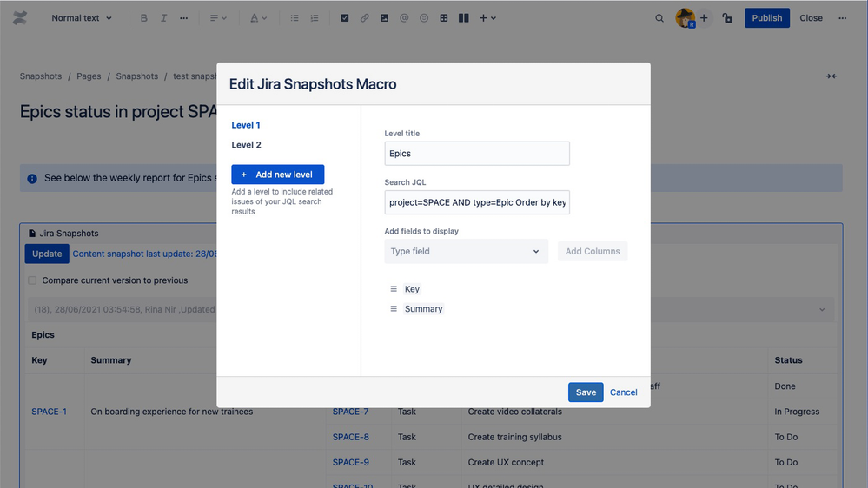Open Pages breadcrumb link
The image size is (868, 488).
[89, 76]
